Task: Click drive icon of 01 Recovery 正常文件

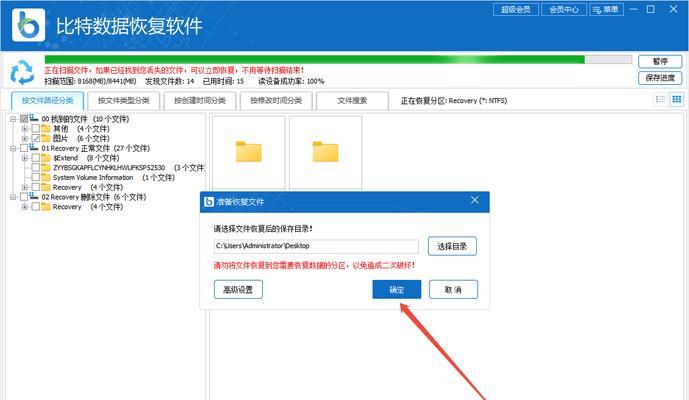Action: tap(34, 148)
